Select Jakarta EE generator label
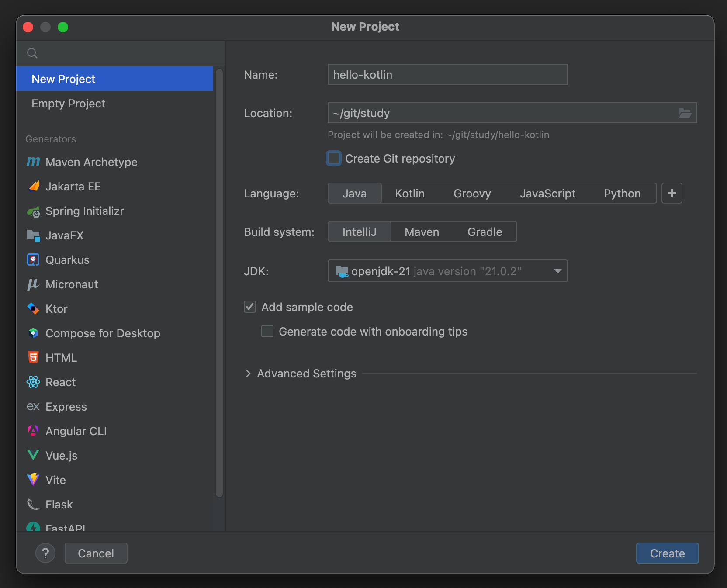This screenshot has width=727, height=588. click(73, 187)
